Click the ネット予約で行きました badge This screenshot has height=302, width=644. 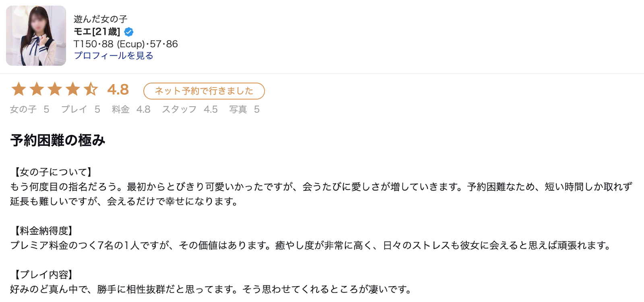(204, 91)
